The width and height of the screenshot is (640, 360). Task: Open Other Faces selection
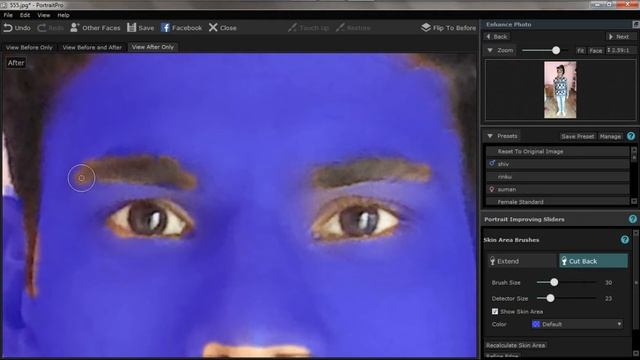95,28
